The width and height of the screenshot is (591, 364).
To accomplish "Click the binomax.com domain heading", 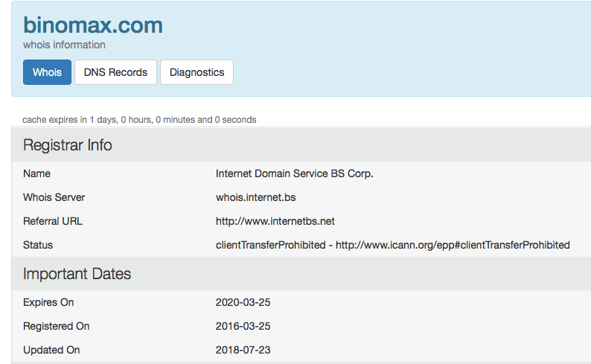I will click(93, 25).
